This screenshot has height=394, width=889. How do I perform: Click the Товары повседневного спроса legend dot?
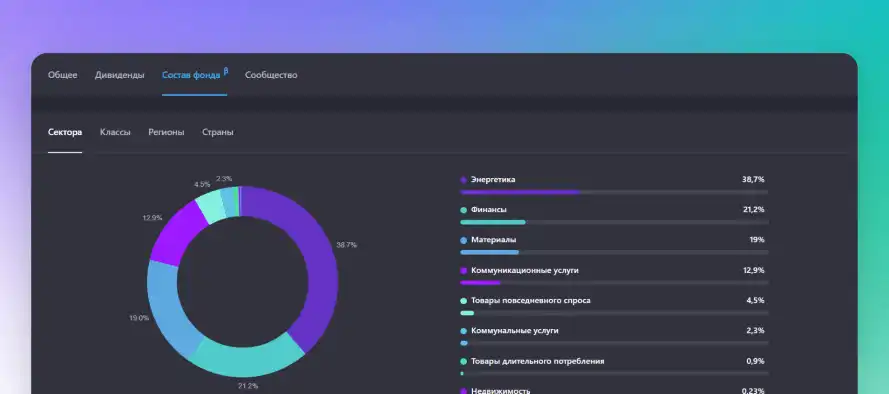[464, 300]
